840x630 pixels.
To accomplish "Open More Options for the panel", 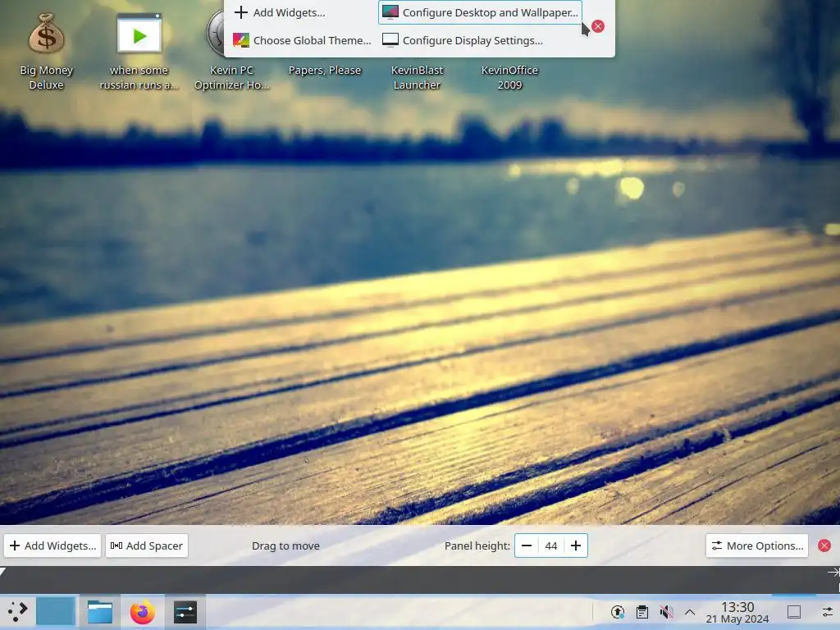I will click(x=757, y=546).
